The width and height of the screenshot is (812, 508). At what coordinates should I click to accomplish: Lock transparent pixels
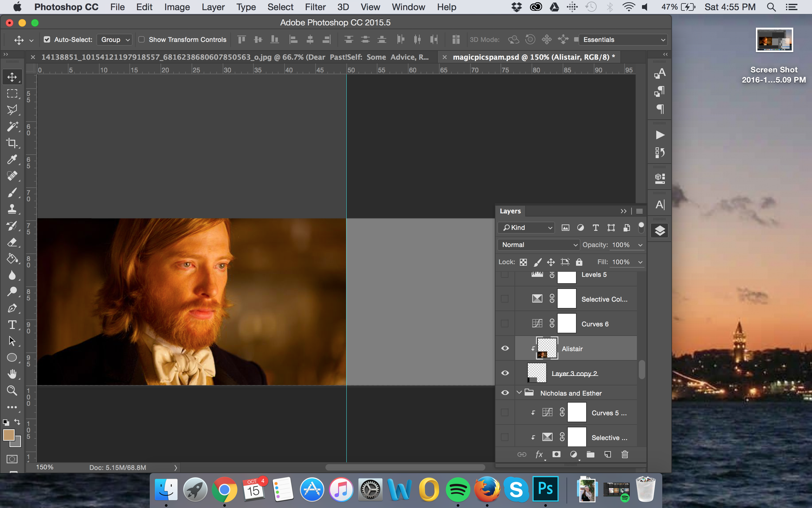tap(523, 262)
